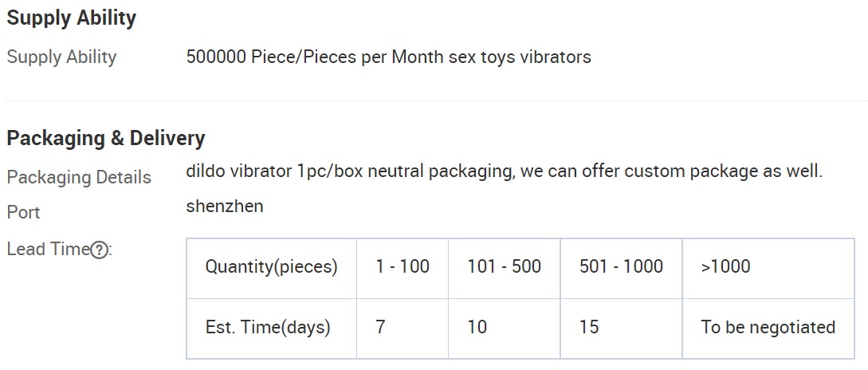The width and height of the screenshot is (868, 370).
Task: Click the Packaging & Delivery heading
Action: click(x=106, y=138)
